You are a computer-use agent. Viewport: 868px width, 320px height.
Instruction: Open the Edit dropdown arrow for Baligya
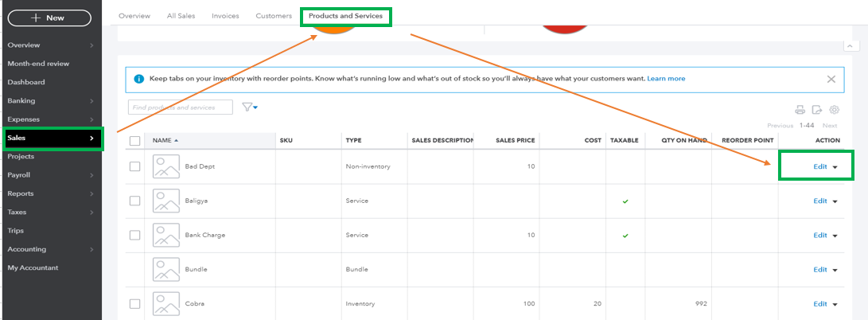click(835, 201)
